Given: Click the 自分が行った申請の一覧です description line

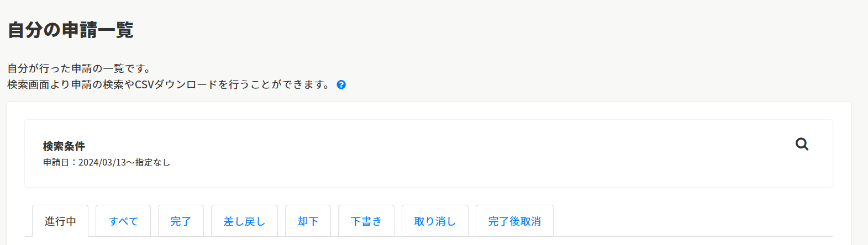Looking at the screenshot, I should point(79,68).
